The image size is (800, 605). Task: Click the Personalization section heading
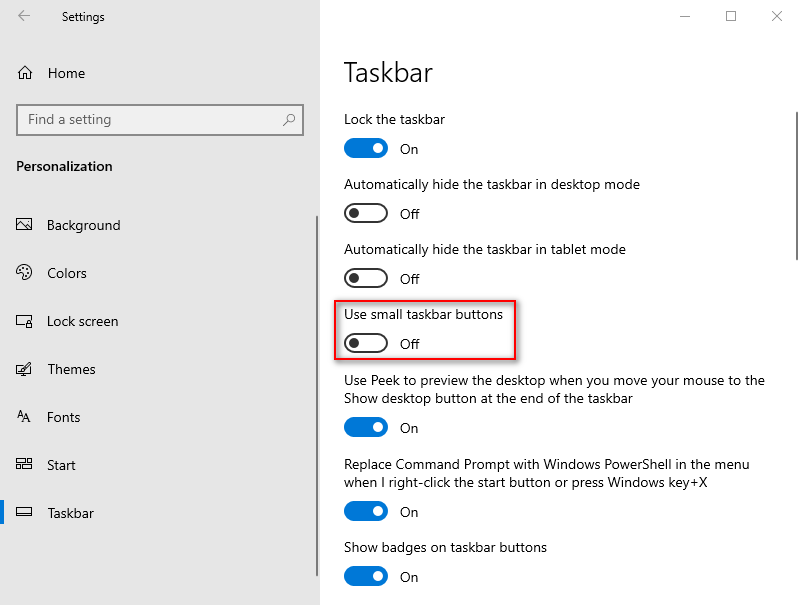click(64, 166)
